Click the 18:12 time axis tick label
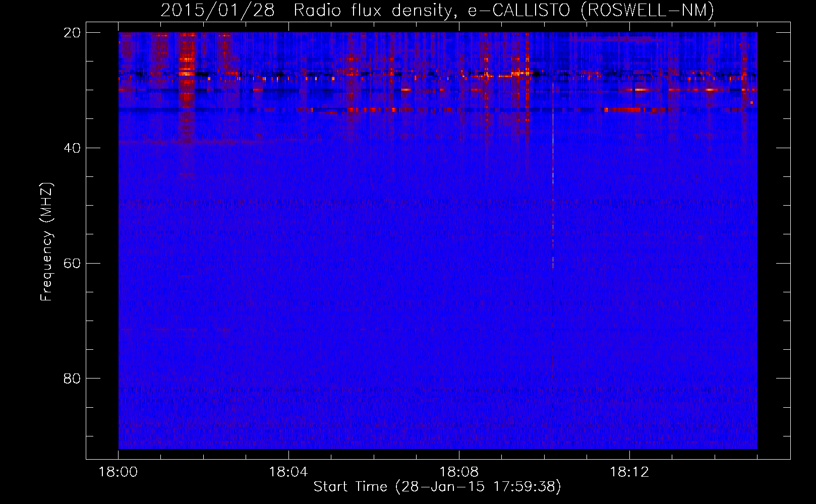The image size is (816, 504). coord(629,472)
